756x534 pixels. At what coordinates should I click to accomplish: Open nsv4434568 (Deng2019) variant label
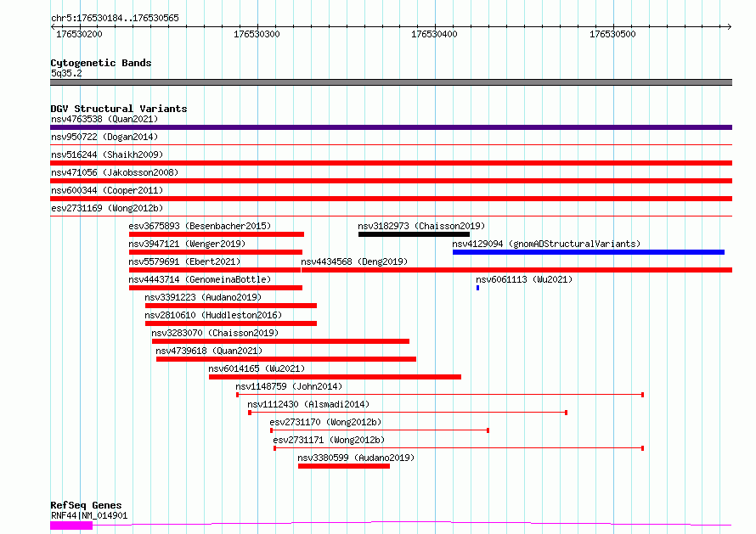tap(354, 261)
